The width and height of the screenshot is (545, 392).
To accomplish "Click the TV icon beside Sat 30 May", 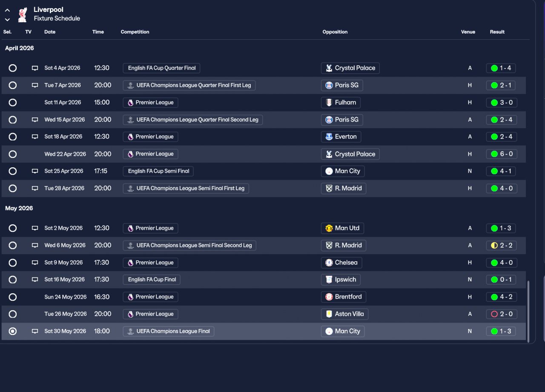I will point(35,331).
